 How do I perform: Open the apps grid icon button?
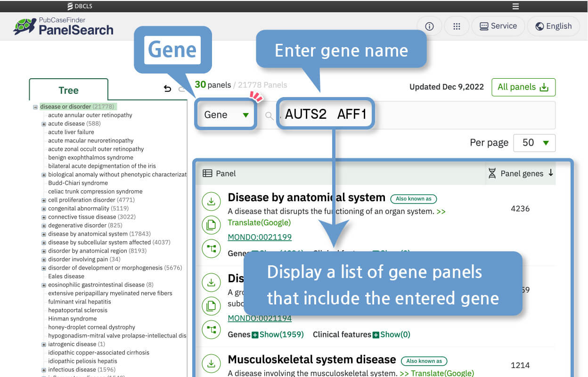[457, 26]
